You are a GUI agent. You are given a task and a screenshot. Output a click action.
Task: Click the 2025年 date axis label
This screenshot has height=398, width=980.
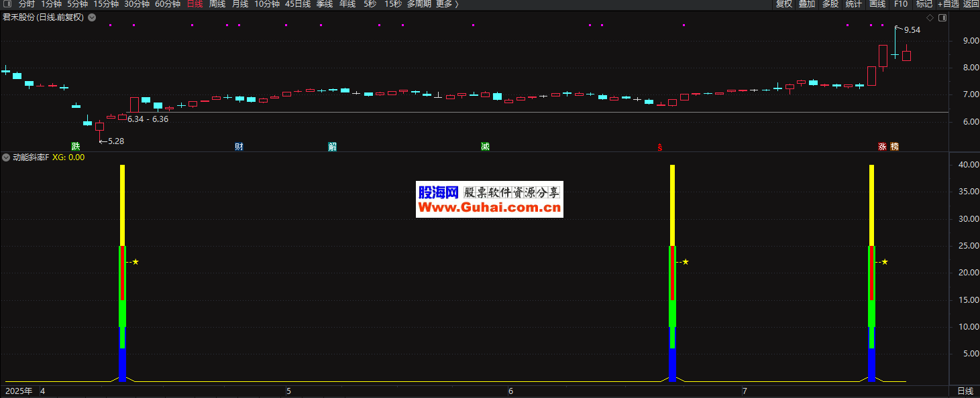tap(18, 391)
